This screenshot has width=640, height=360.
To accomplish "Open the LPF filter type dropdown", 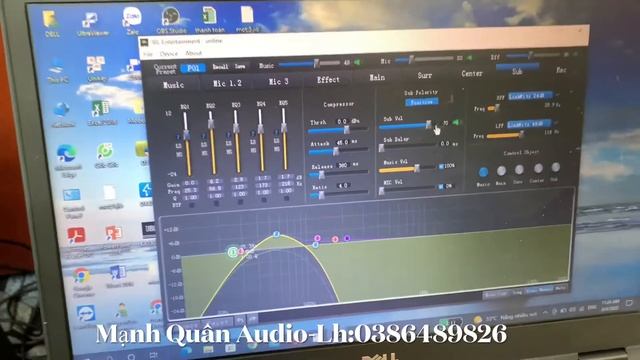I will 529,124.
